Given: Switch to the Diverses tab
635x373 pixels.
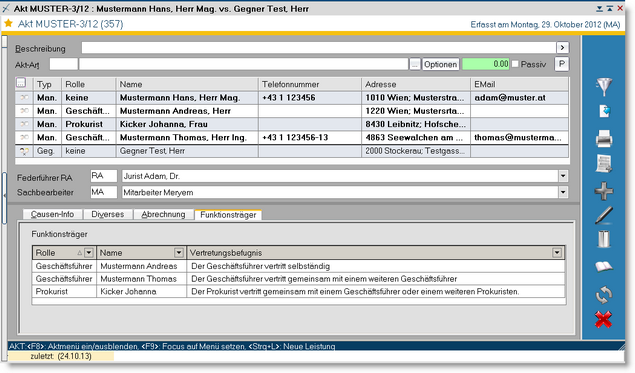Looking at the screenshot, I should [108, 214].
